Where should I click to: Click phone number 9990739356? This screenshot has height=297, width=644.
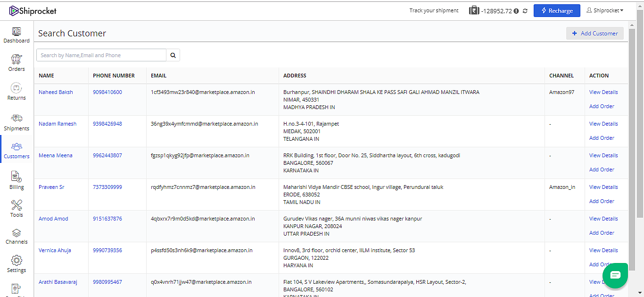click(107, 250)
